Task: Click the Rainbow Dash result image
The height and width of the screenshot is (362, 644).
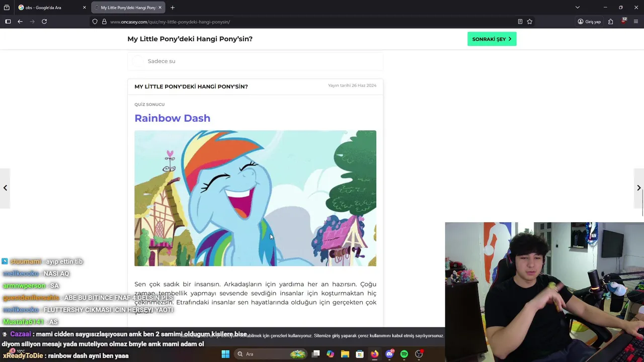Action: (x=255, y=198)
